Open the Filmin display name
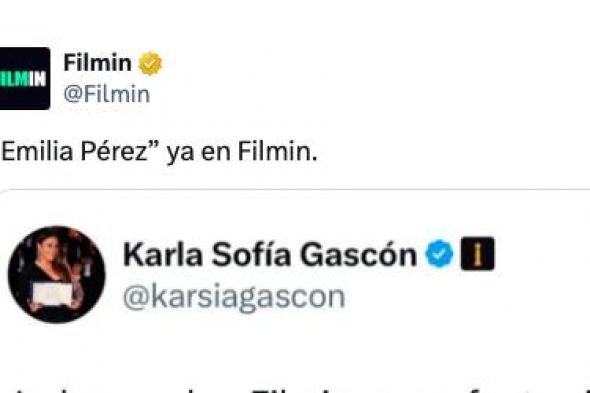This screenshot has height=393, width=590. (x=97, y=63)
